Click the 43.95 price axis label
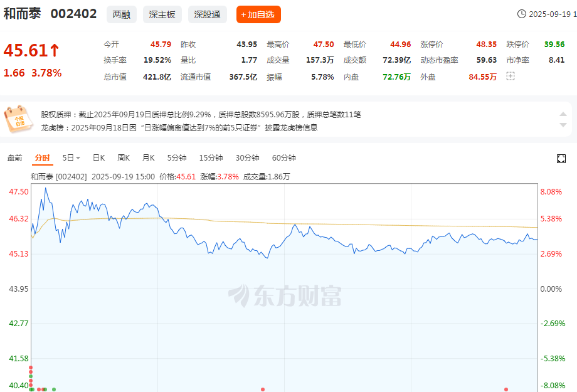 coord(18,289)
